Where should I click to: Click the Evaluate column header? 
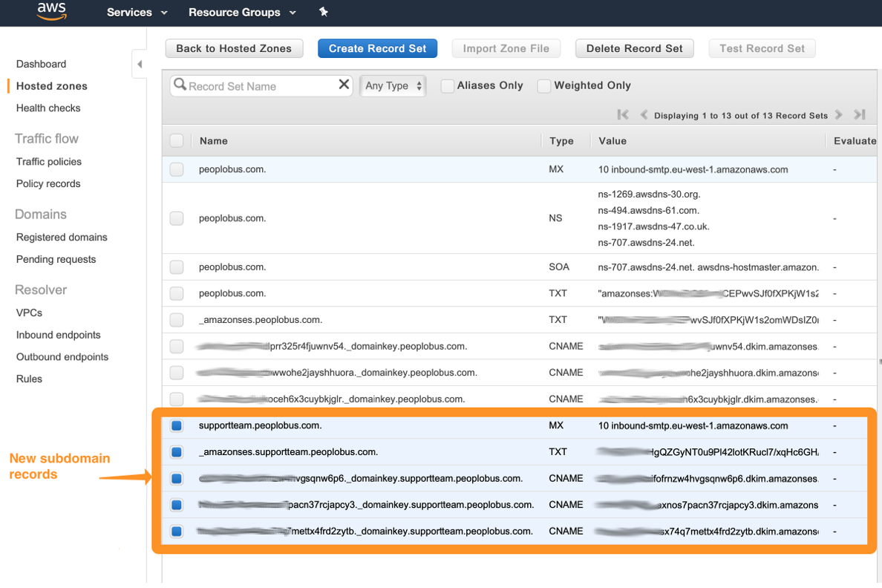click(855, 140)
